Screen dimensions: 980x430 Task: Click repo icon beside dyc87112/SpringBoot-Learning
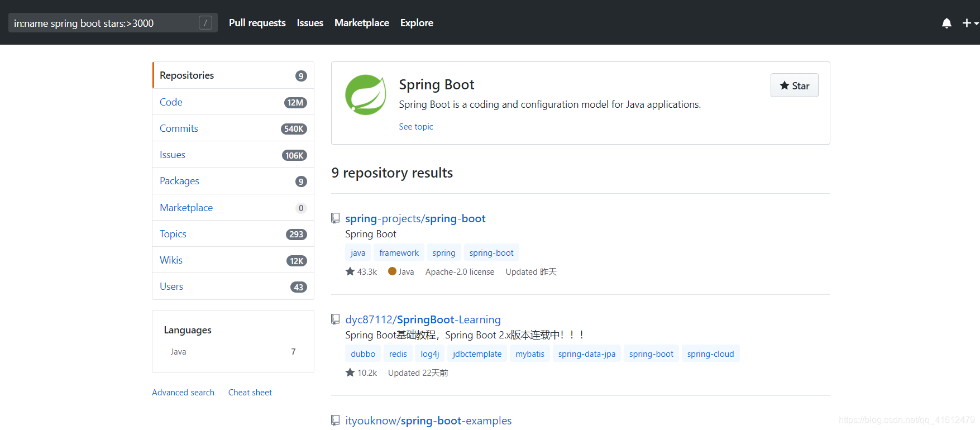coord(335,319)
